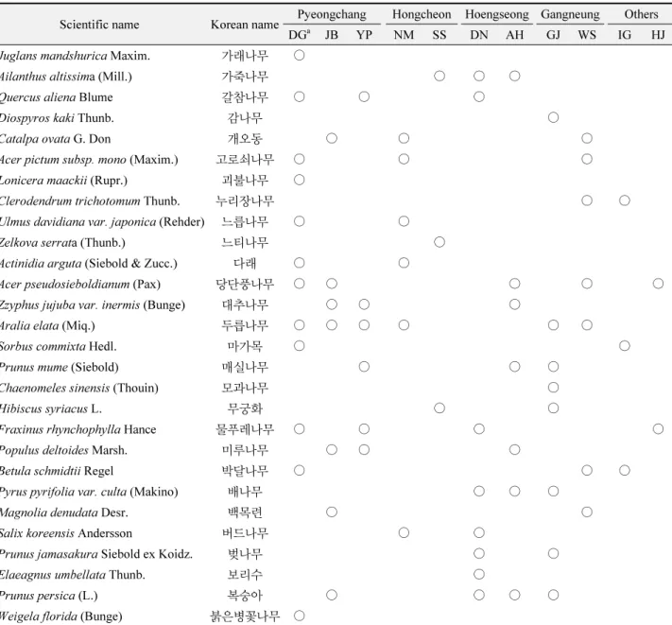The height and width of the screenshot is (625, 672).
Task: Select Populus deltoides Marsh. row name
Action: [x=63, y=450]
